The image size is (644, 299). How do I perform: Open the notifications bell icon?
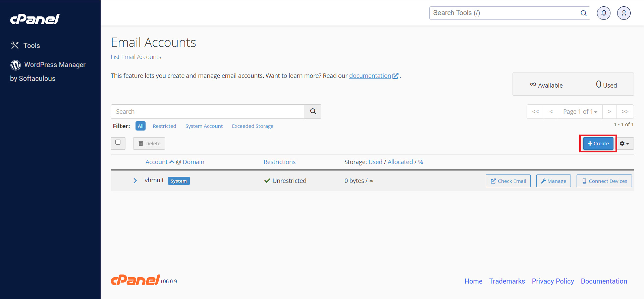[x=603, y=13]
